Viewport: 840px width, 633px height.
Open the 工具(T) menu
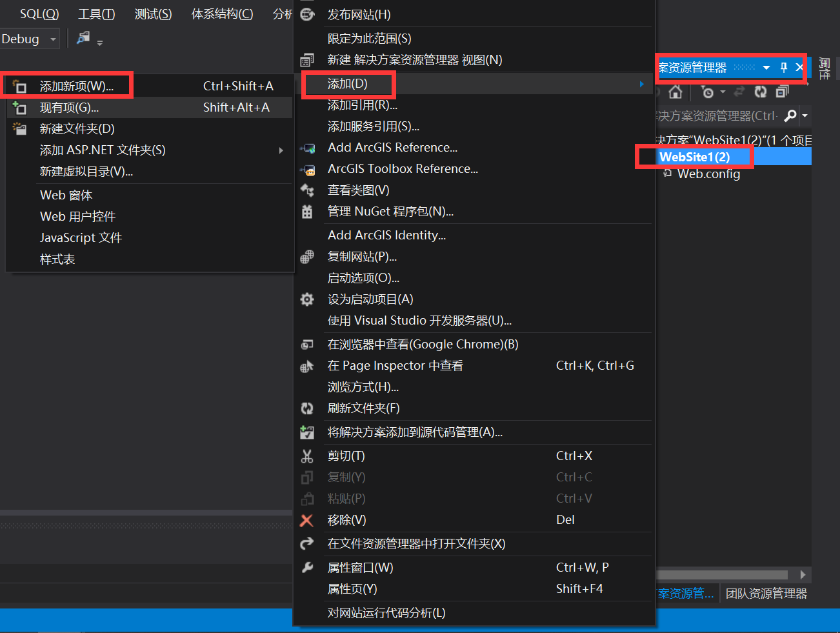tap(97, 14)
